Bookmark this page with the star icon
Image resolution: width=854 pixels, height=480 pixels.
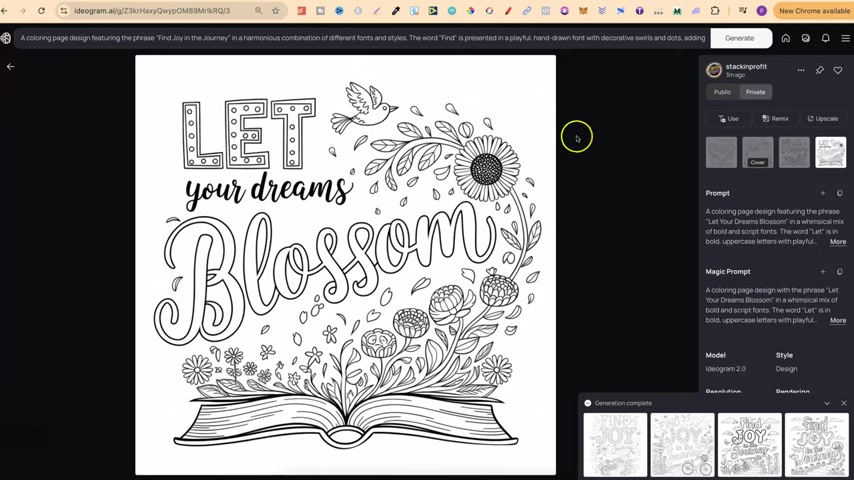(x=276, y=10)
